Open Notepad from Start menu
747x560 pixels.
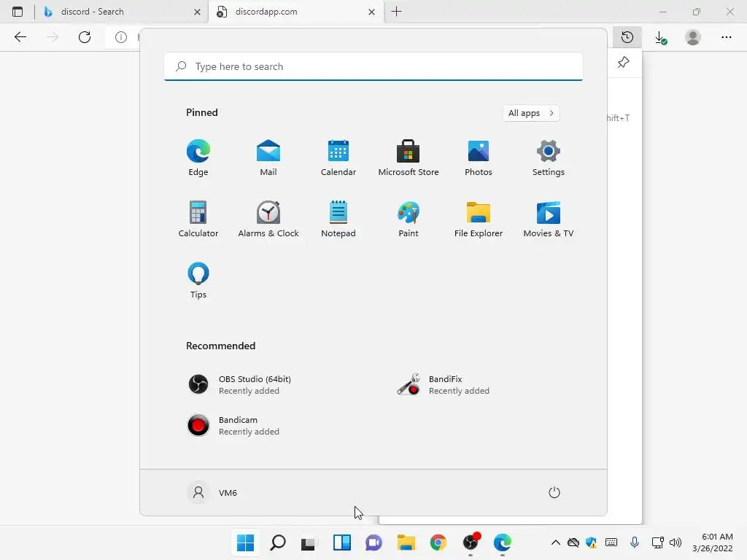[x=338, y=219]
